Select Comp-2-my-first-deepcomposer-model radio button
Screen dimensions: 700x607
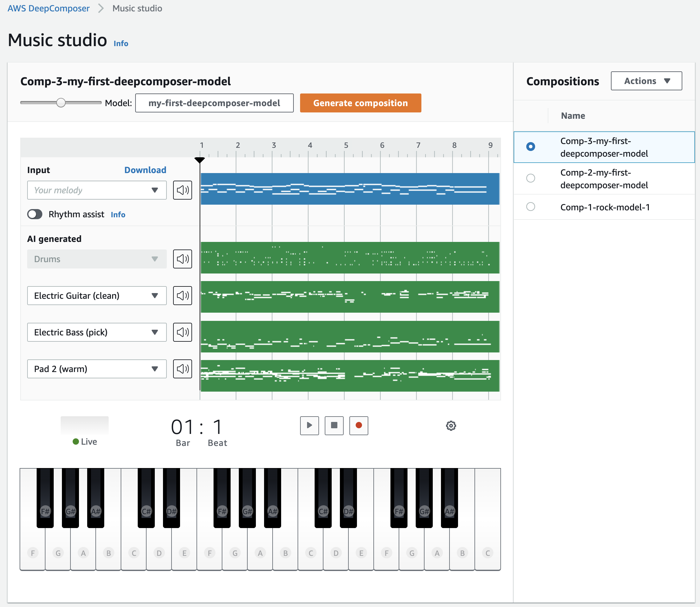pos(531,178)
